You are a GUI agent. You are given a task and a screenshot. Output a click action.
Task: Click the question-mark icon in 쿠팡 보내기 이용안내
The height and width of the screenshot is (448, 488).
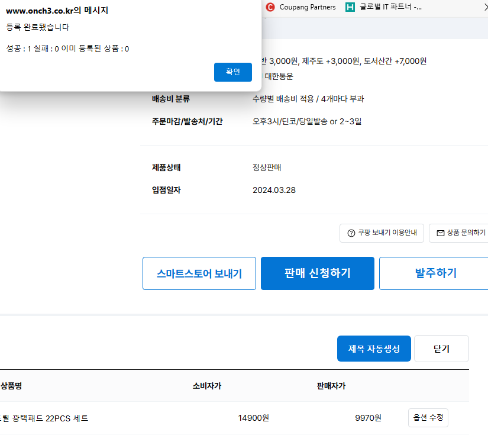tap(350, 233)
